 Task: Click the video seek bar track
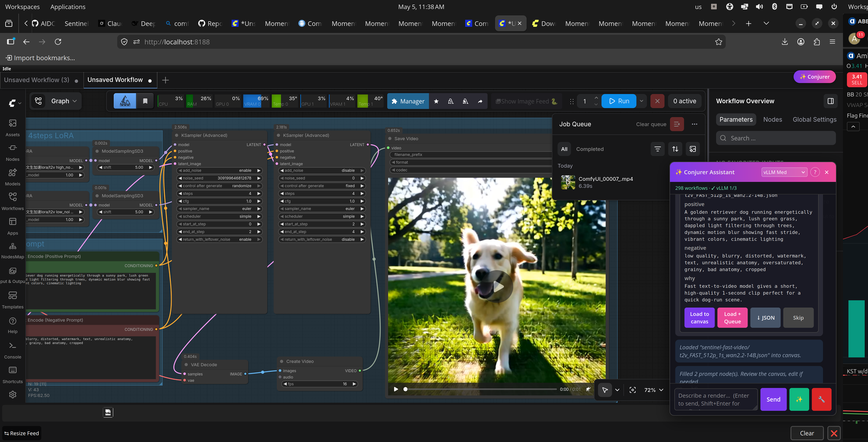click(x=481, y=389)
